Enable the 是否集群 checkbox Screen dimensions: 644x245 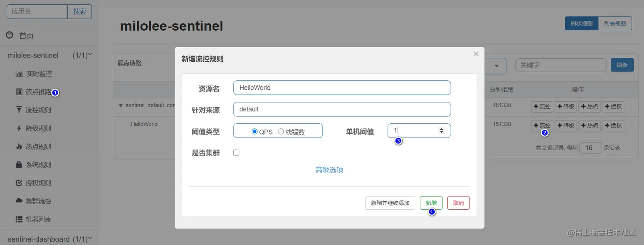coord(236,153)
